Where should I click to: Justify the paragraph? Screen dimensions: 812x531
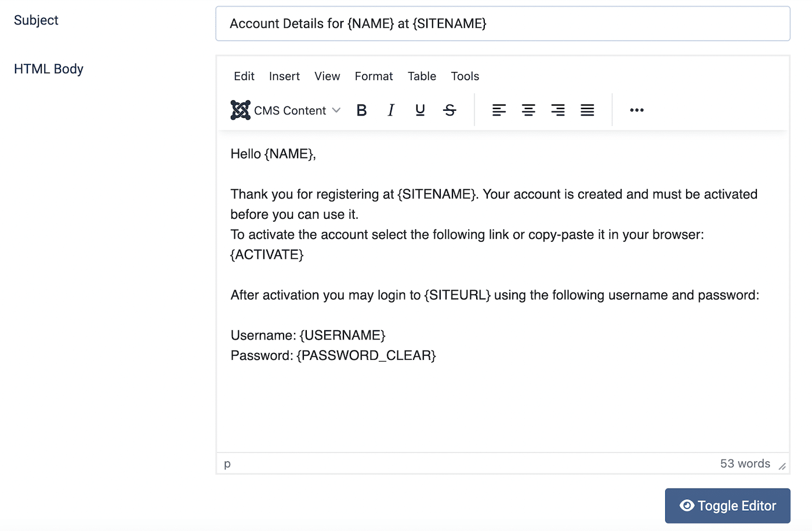pyautogui.click(x=587, y=110)
